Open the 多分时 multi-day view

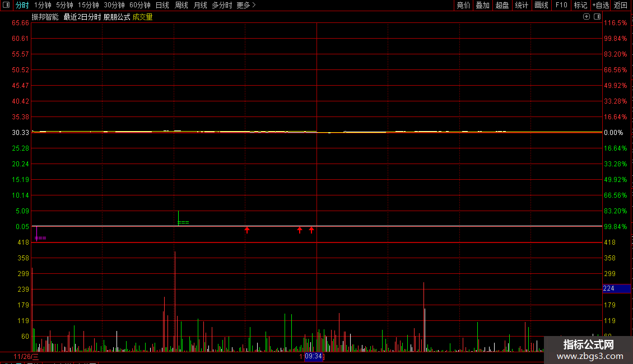click(x=222, y=5)
